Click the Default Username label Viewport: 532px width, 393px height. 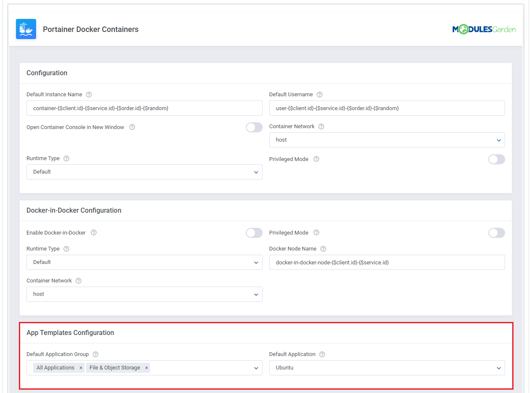(x=291, y=95)
